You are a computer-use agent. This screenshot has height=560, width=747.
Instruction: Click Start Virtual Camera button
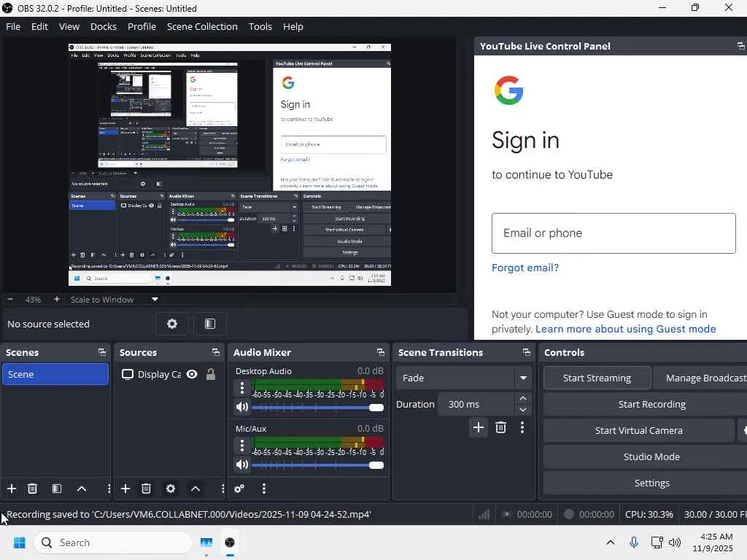639,430
